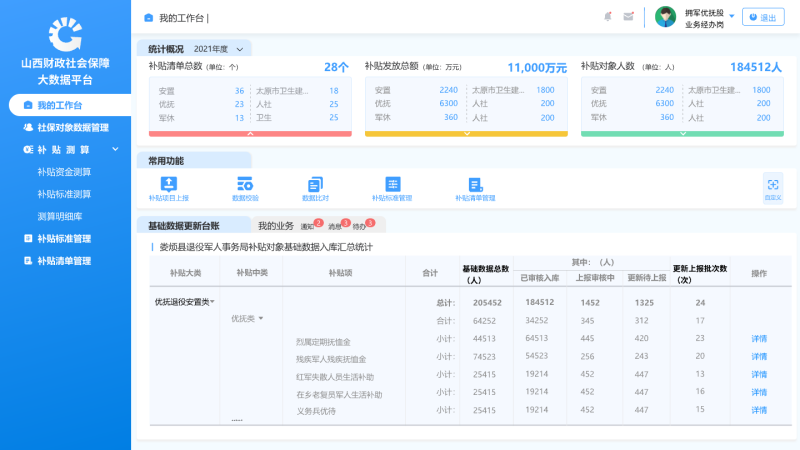
Task: Click the 补贴清单管理 shortcut icon
Action: [475, 183]
